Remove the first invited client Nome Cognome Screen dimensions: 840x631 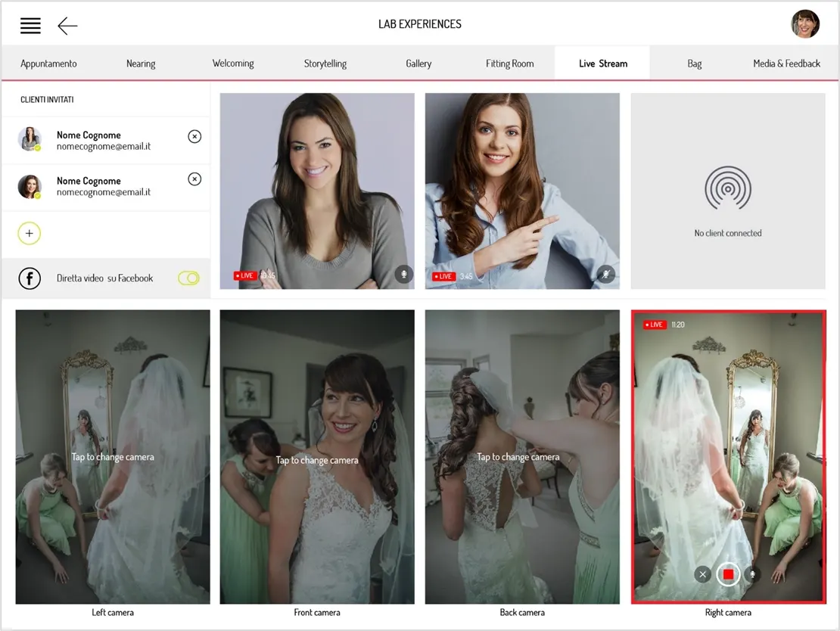pyautogui.click(x=194, y=137)
